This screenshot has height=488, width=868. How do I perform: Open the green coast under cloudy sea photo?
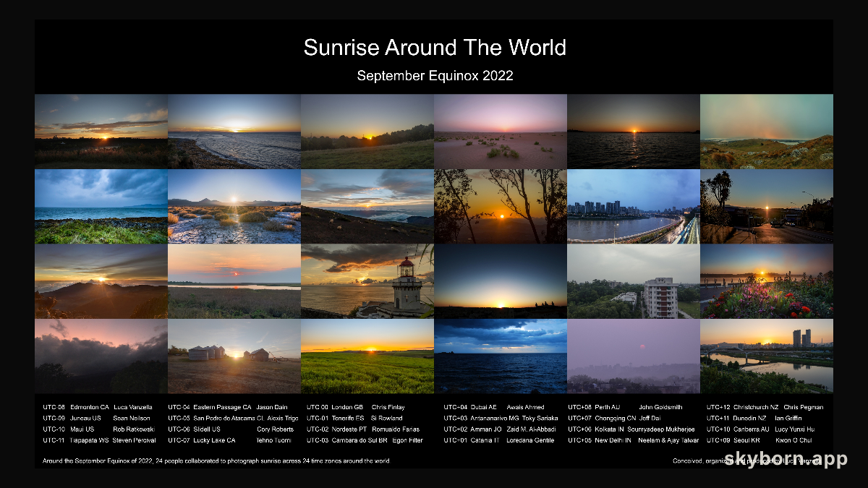click(101, 206)
